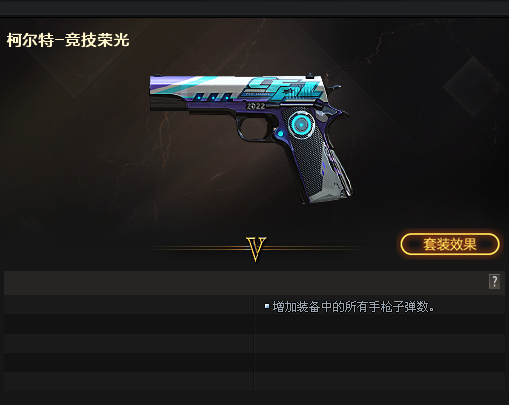509x405 pixels.
Task: Click the golden divider line left of V
Action: click(x=198, y=248)
